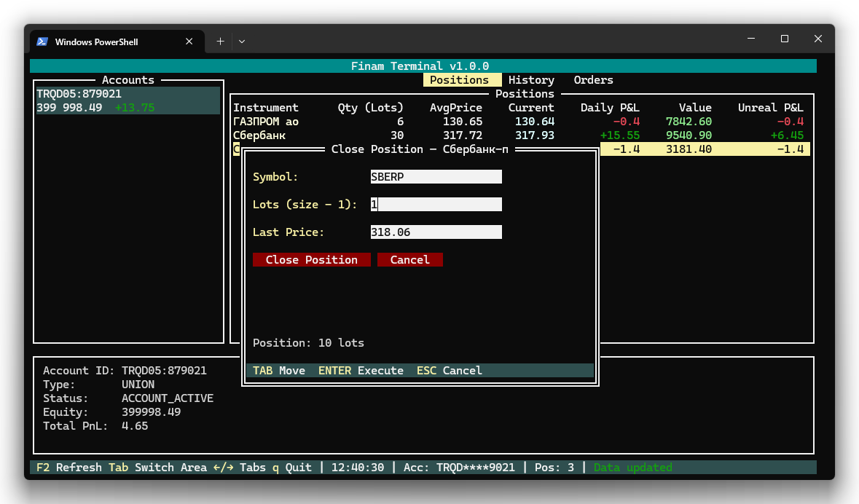Switch to the Orders tab

[593, 80]
